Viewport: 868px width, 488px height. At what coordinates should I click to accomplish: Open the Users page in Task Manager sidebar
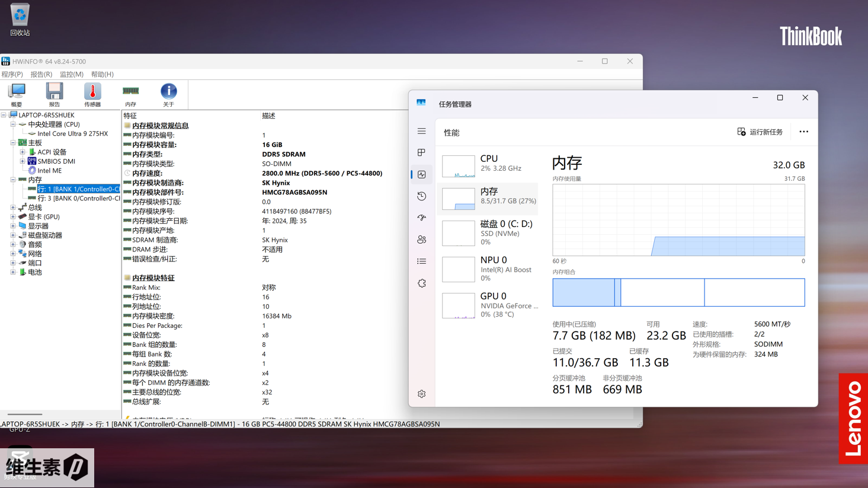(x=422, y=240)
